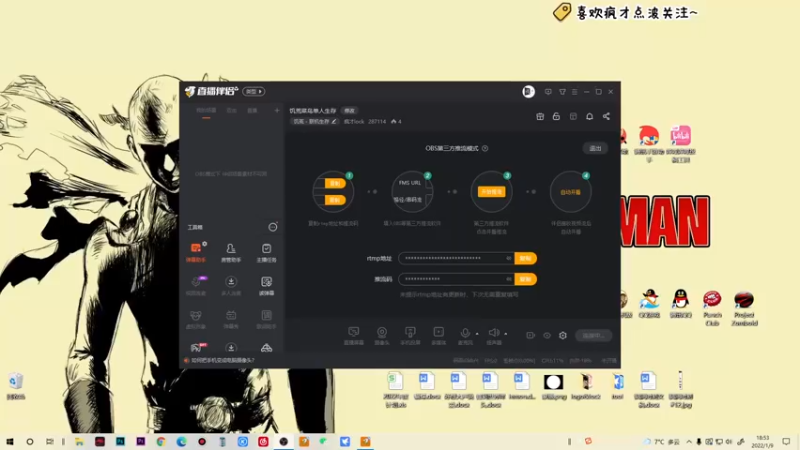Open Google Chrome from the taskbar
The image size is (800, 450).
click(161, 441)
